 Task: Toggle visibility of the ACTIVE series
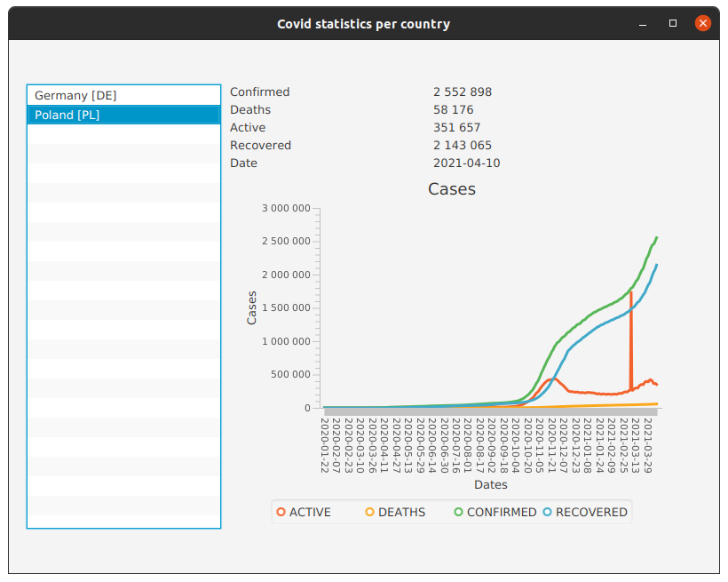point(305,512)
